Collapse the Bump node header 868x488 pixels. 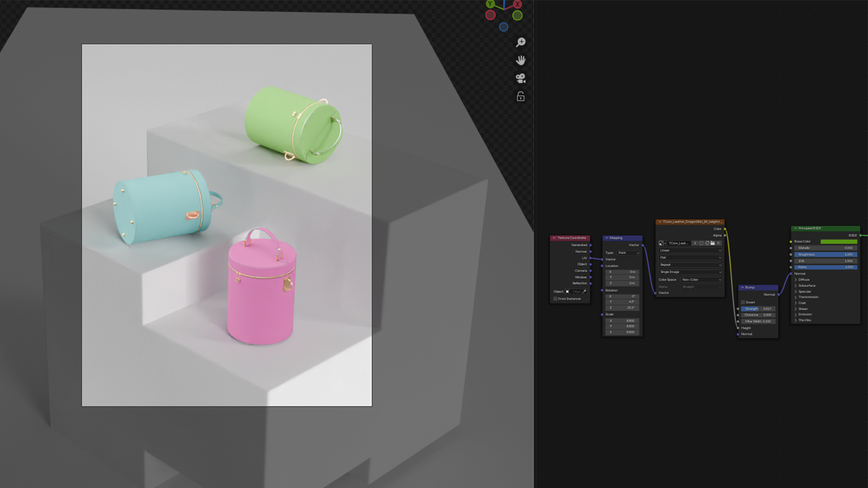(x=742, y=287)
